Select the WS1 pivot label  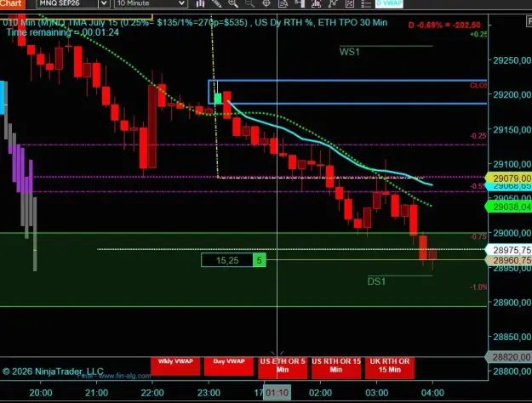(x=350, y=52)
